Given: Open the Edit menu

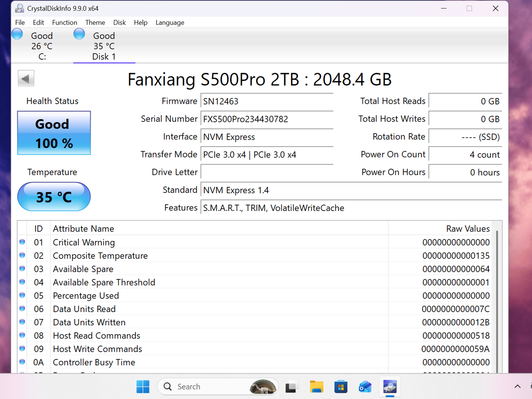Looking at the screenshot, I should pos(38,23).
